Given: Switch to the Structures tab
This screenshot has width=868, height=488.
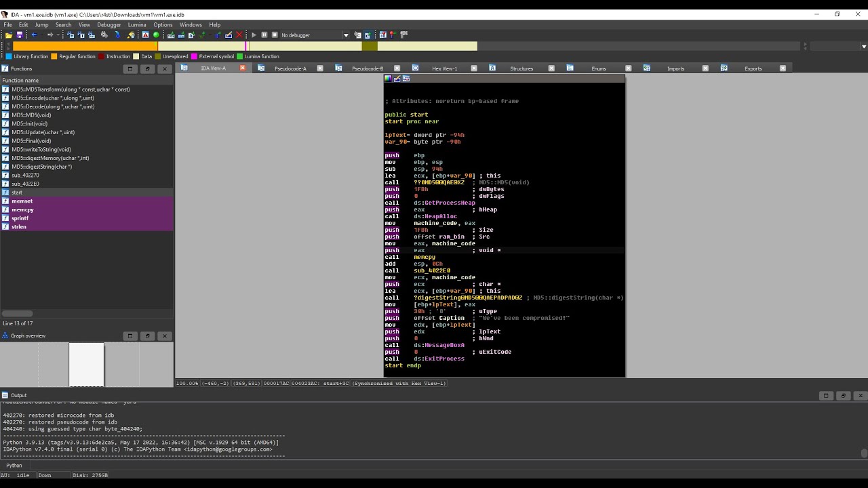Looking at the screenshot, I should click(521, 68).
